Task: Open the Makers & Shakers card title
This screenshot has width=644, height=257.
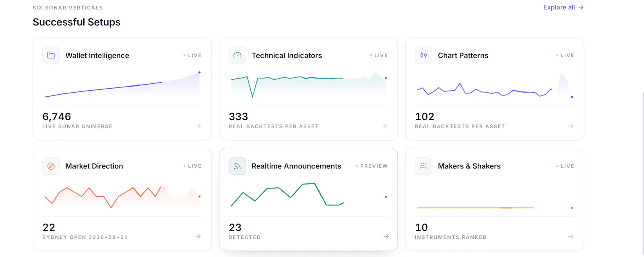Action: (x=469, y=166)
